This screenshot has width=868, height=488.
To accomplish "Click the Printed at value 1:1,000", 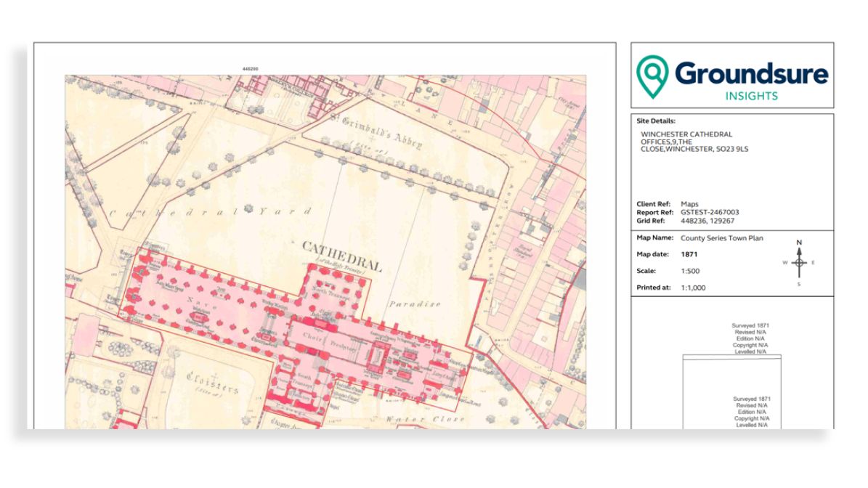I will [693, 288].
